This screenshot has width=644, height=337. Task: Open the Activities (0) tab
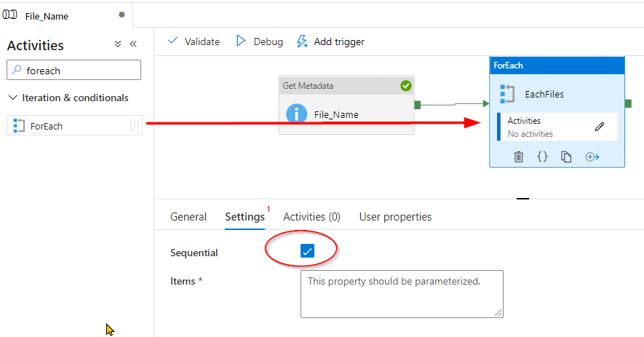311,217
